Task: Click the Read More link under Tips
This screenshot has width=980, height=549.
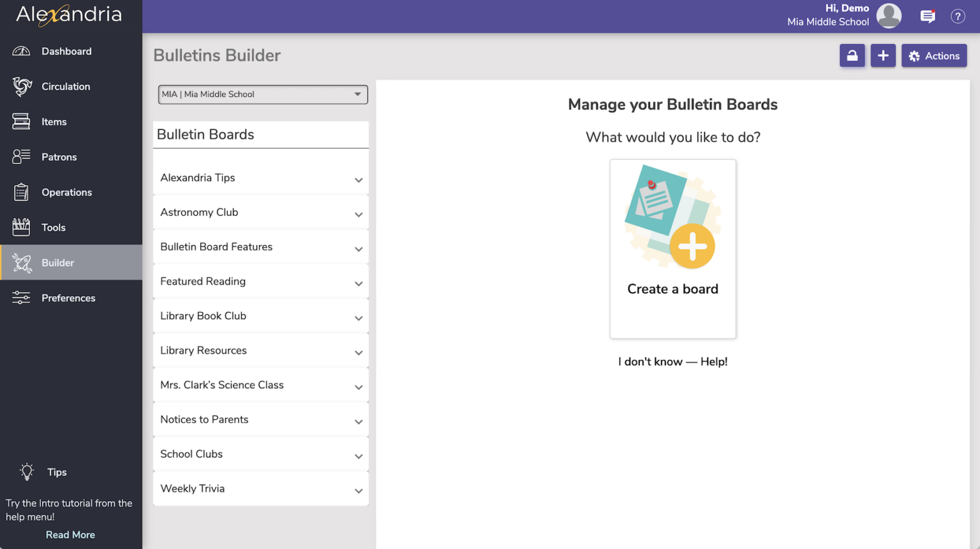Action: click(70, 535)
